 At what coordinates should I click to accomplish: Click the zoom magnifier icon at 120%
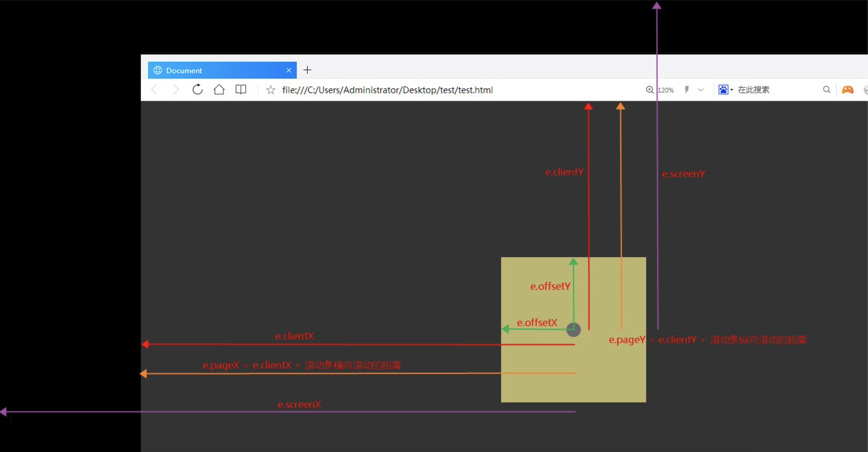click(x=649, y=90)
